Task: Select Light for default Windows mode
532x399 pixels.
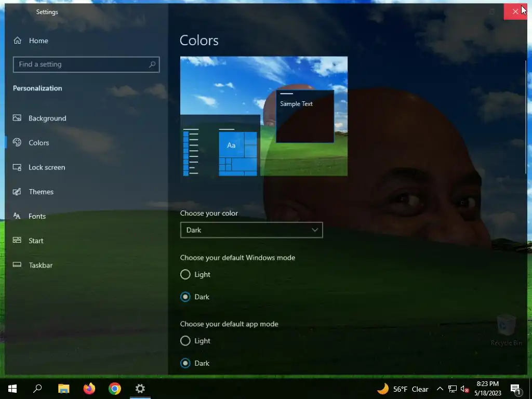Action: pyautogui.click(x=195, y=274)
